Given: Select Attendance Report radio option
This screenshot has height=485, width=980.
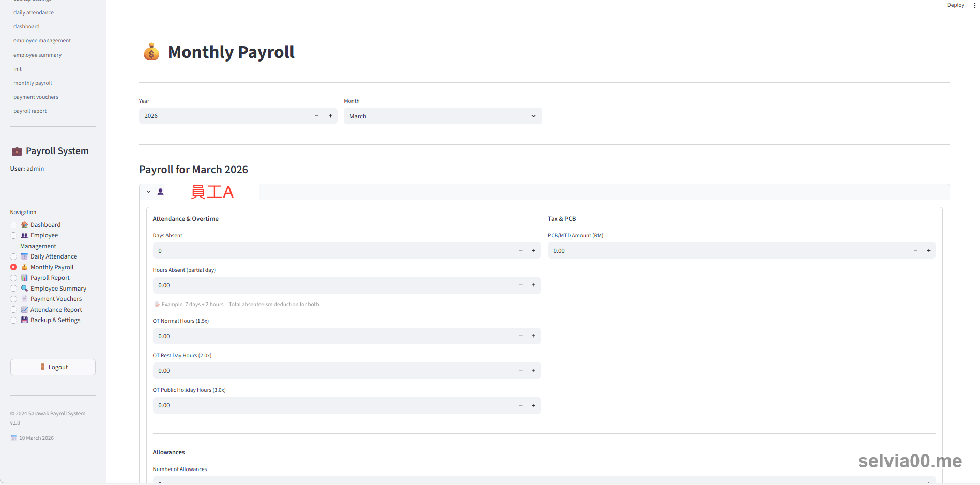Looking at the screenshot, I should pyautogui.click(x=13, y=310).
